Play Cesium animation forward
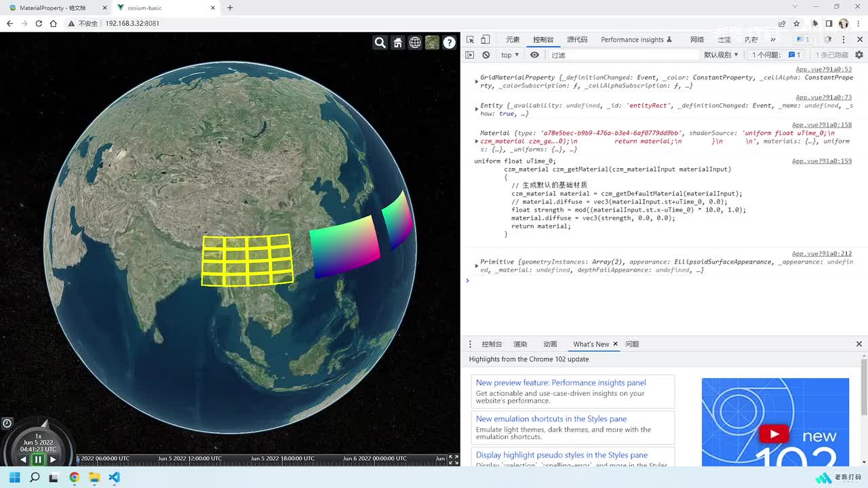This screenshot has height=488, width=868. click(x=53, y=460)
